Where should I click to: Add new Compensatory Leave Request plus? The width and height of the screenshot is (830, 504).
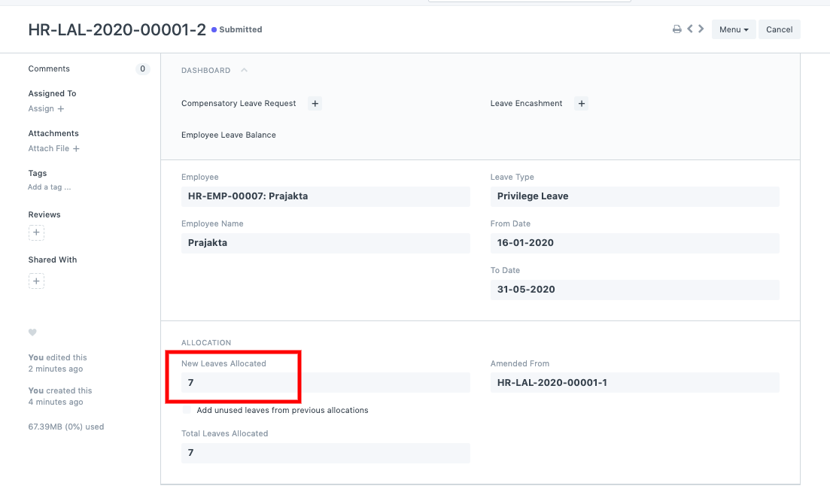pyautogui.click(x=315, y=104)
